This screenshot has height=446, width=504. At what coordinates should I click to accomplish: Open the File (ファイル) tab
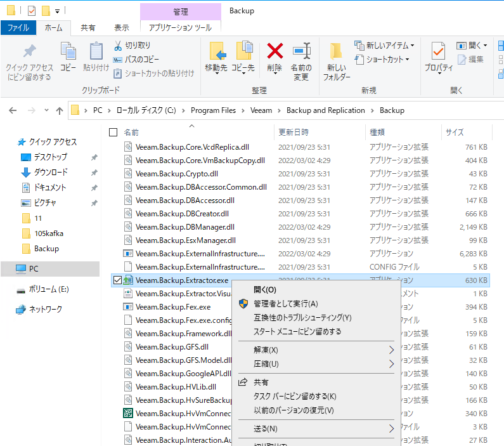pos(18,28)
